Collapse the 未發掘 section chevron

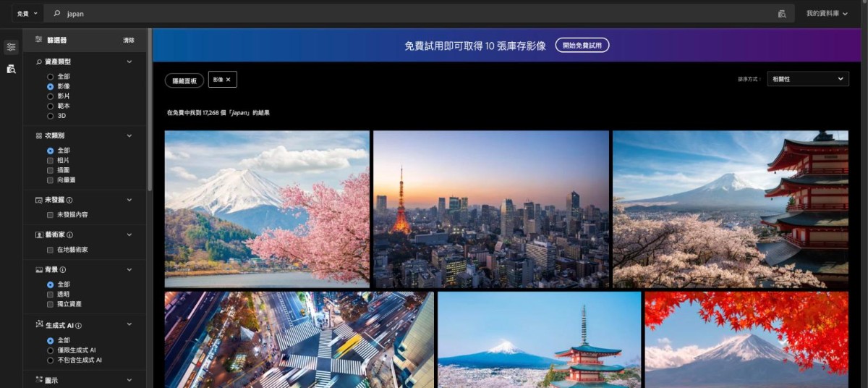[x=129, y=200]
